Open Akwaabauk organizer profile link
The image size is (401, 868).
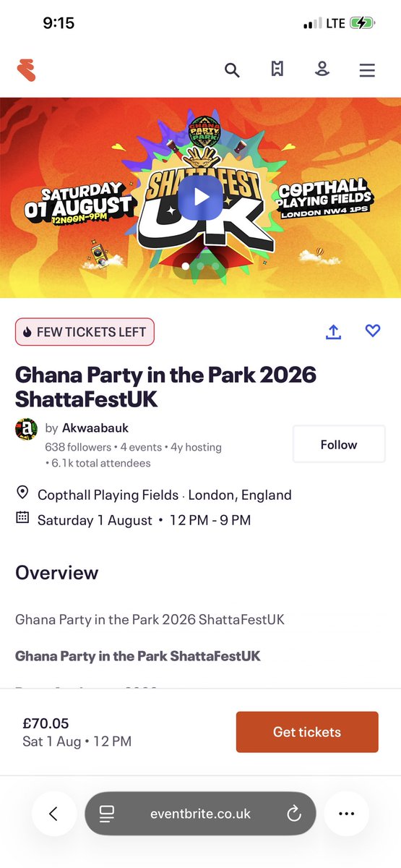pyautogui.click(x=95, y=427)
